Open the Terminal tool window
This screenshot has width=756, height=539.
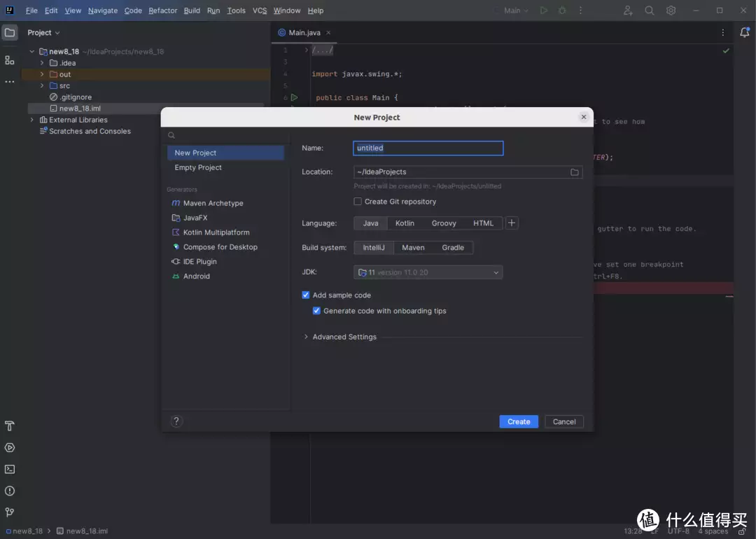pos(10,469)
